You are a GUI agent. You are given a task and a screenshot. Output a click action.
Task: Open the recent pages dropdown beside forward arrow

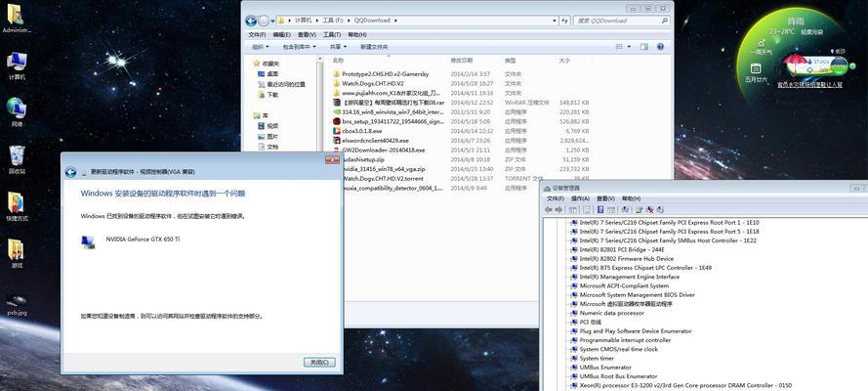click(273, 22)
